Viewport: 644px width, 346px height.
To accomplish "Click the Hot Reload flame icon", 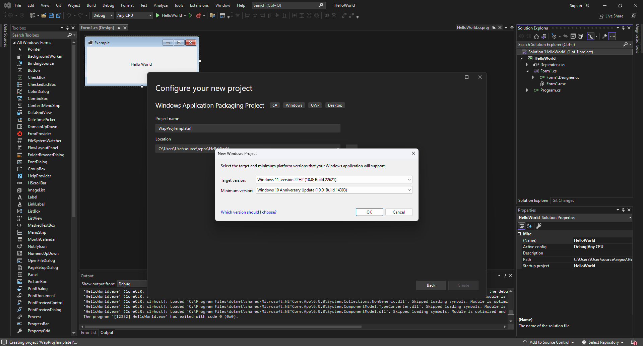I will tap(198, 15).
